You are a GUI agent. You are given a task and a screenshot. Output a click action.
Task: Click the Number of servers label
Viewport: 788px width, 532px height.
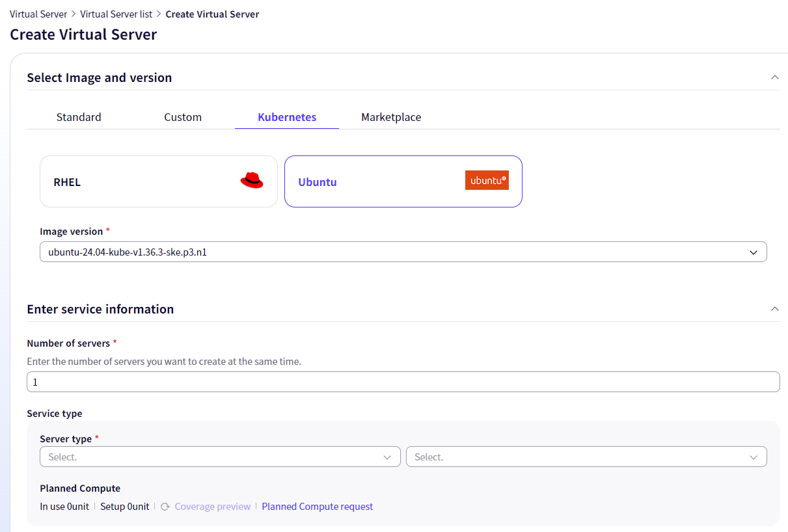[68, 343]
